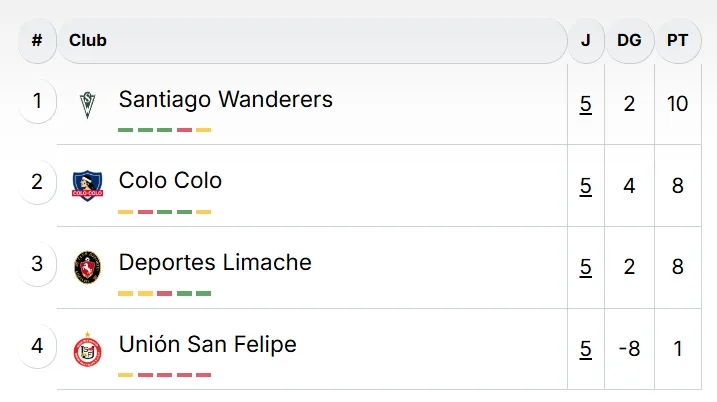Click the Deportes Limache club crest
Screen dimensions: 717x402
88,266
